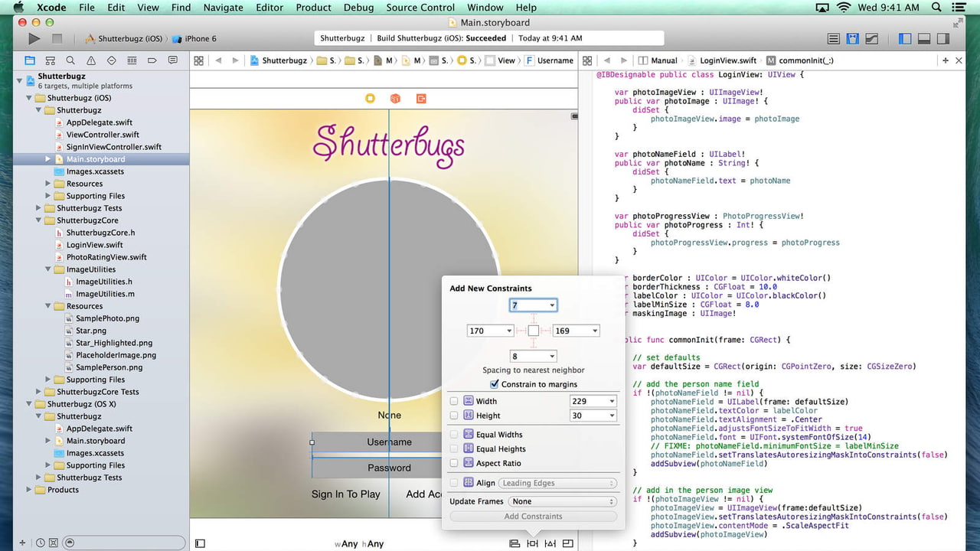Show only recent files in navigator filter

[x=41, y=543]
